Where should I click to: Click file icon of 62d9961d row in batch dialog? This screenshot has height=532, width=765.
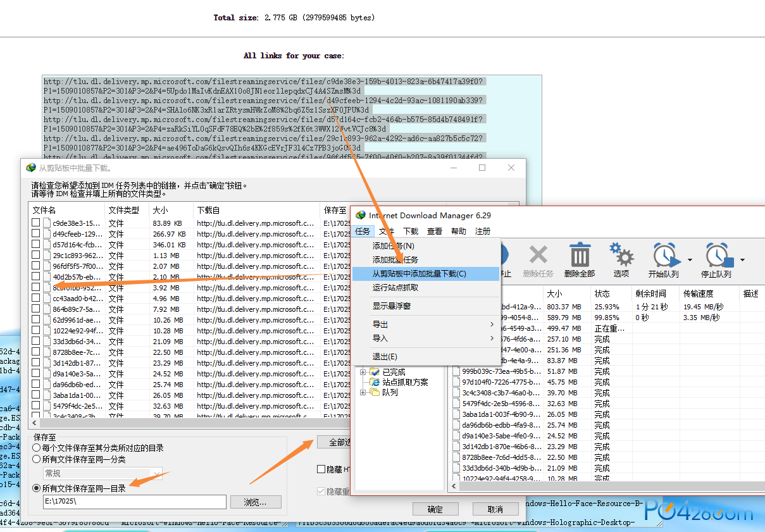pyautogui.click(x=47, y=320)
